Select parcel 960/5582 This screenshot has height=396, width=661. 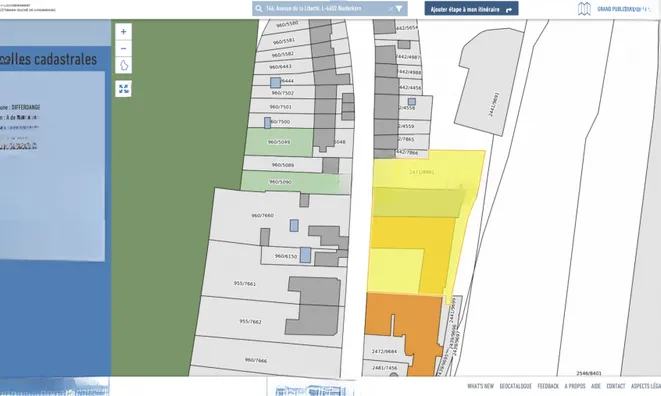coord(282,55)
